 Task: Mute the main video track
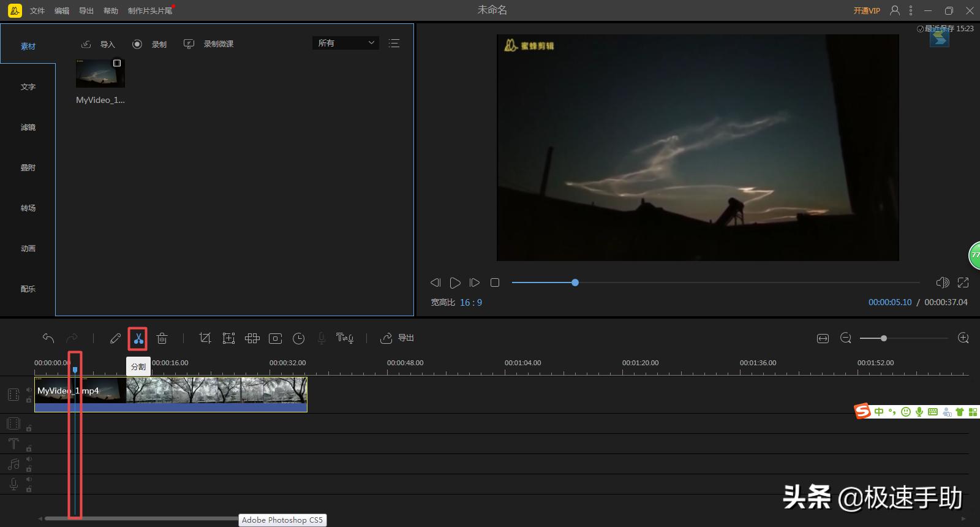point(29,390)
